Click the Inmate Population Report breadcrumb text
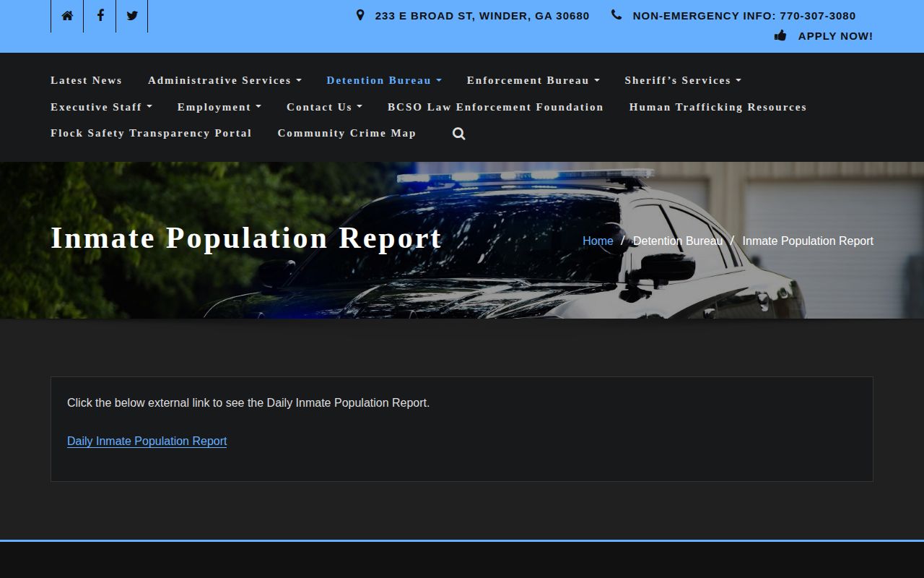The image size is (924, 578). 808,241
